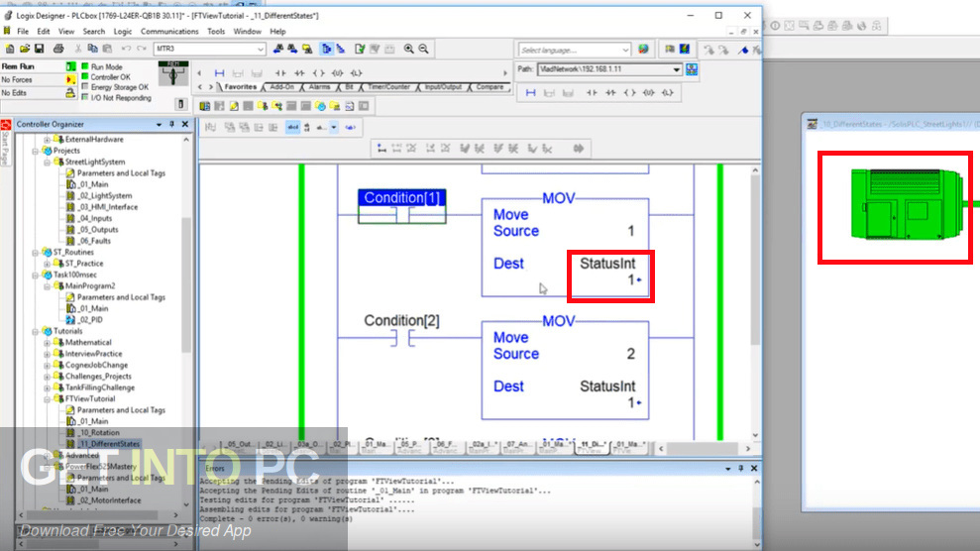
Task: Switch to the Timer/Counter instruction tab
Action: coord(388,87)
